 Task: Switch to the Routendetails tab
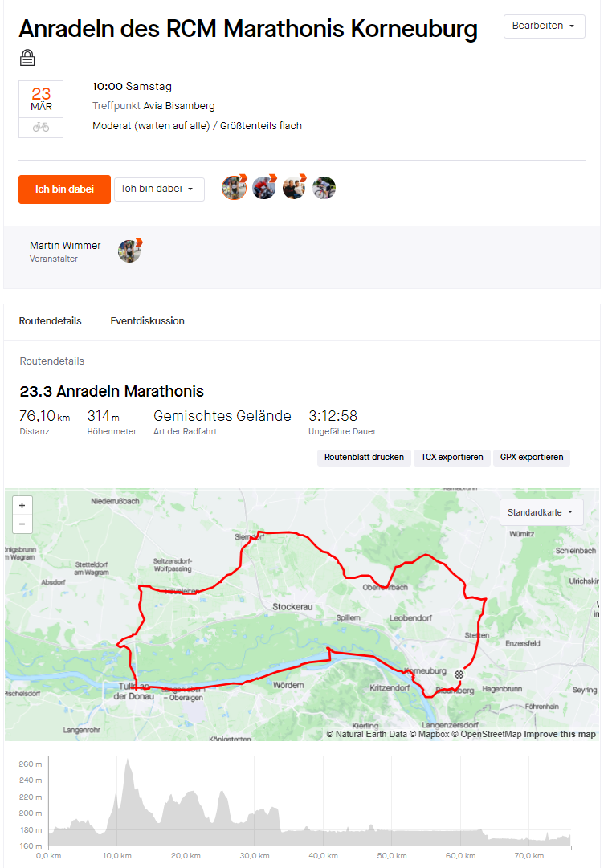click(x=51, y=321)
